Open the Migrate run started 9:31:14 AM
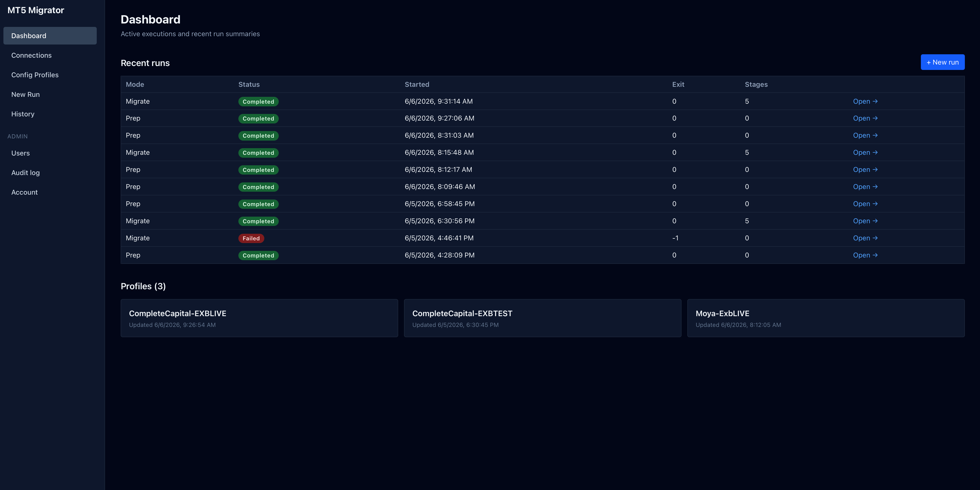The height and width of the screenshot is (490, 980). tap(865, 101)
